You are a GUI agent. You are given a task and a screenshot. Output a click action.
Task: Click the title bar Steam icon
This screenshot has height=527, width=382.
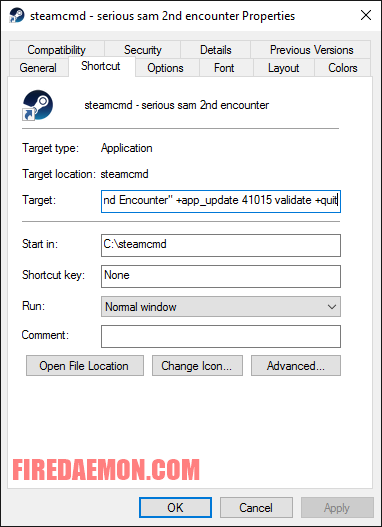(17, 15)
